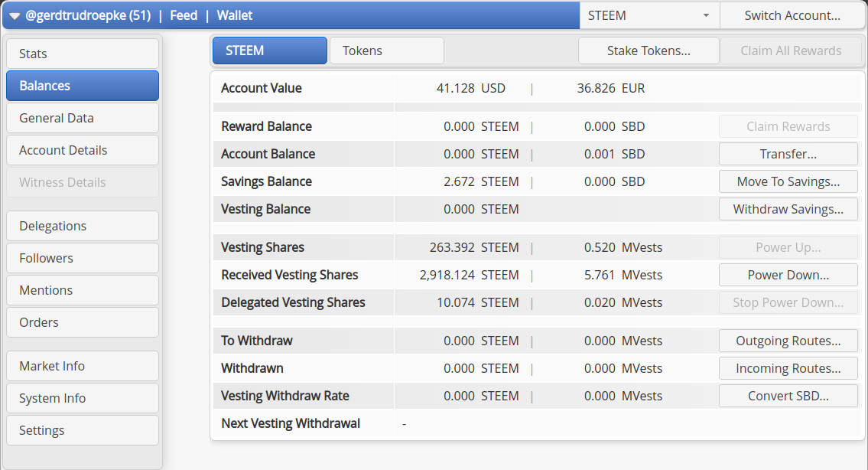Click Switch Account button
This screenshot has width=868, height=470.
tap(792, 15)
